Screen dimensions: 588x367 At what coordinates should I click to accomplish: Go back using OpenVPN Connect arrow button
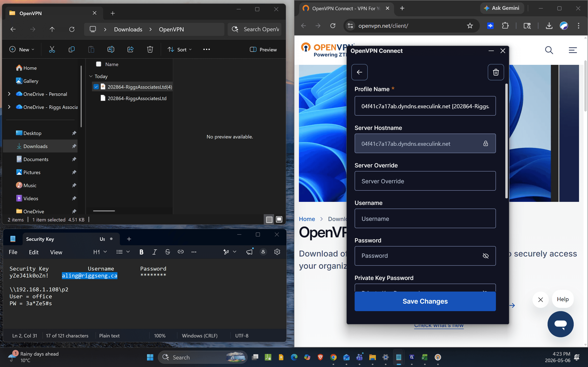[359, 72]
